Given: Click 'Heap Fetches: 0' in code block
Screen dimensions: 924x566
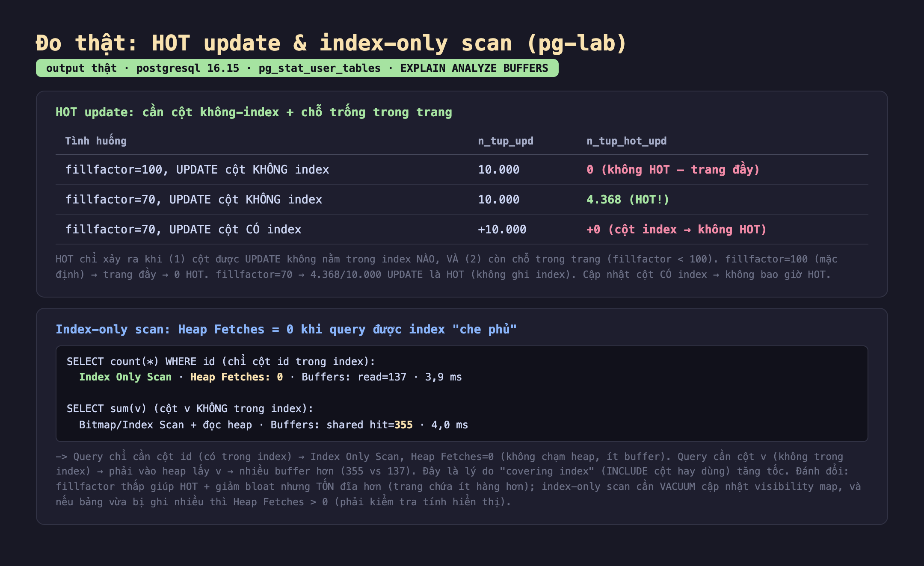Looking at the screenshot, I should click(237, 377).
